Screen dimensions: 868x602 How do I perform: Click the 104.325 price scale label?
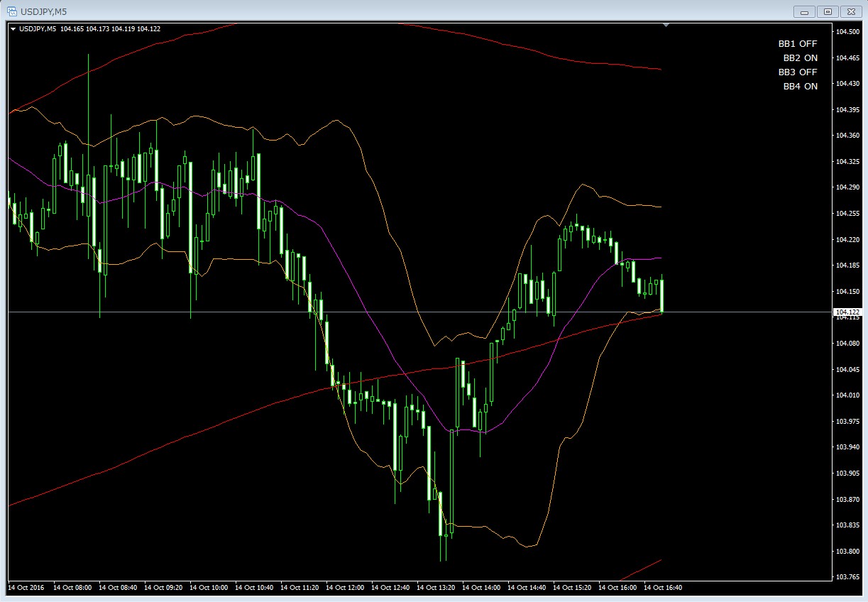(x=847, y=162)
